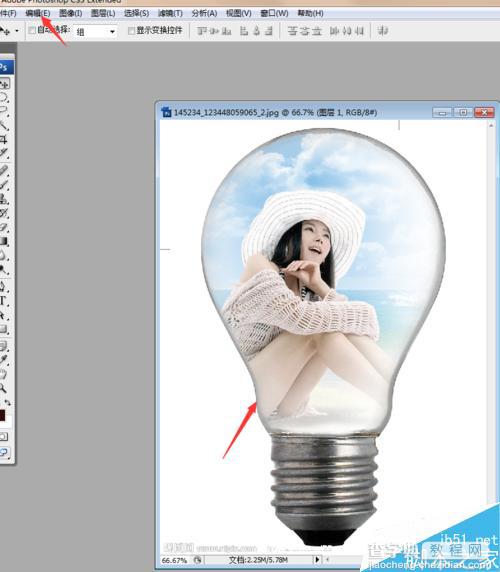Expand the status bar info arrow menu
Viewport: 500px width, 572px height.
pyautogui.click(x=317, y=560)
